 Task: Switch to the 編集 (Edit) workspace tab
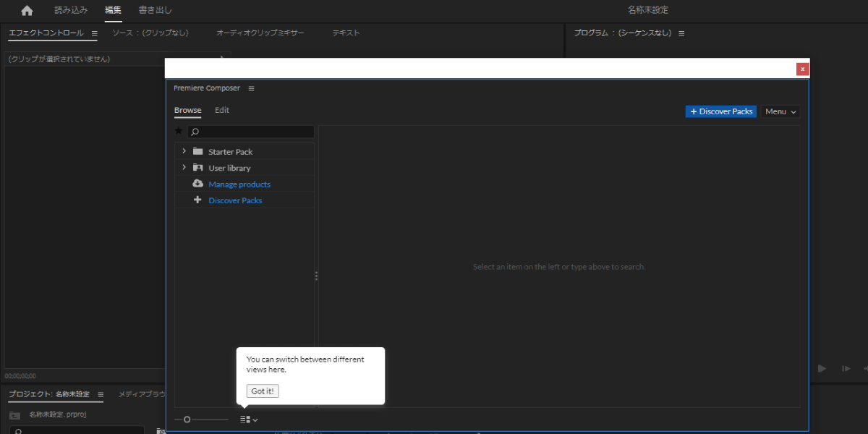pos(113,10)
